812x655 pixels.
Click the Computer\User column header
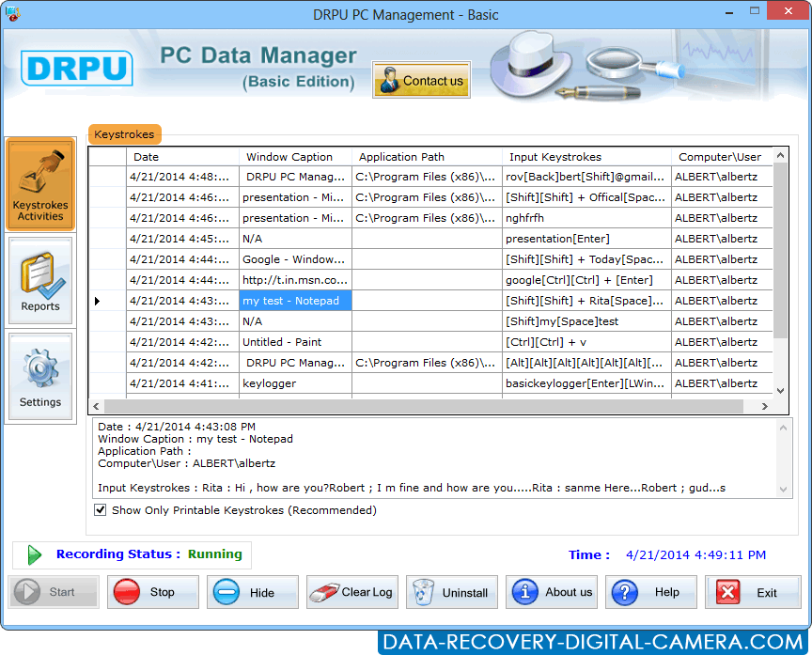(x=722, y=157)
